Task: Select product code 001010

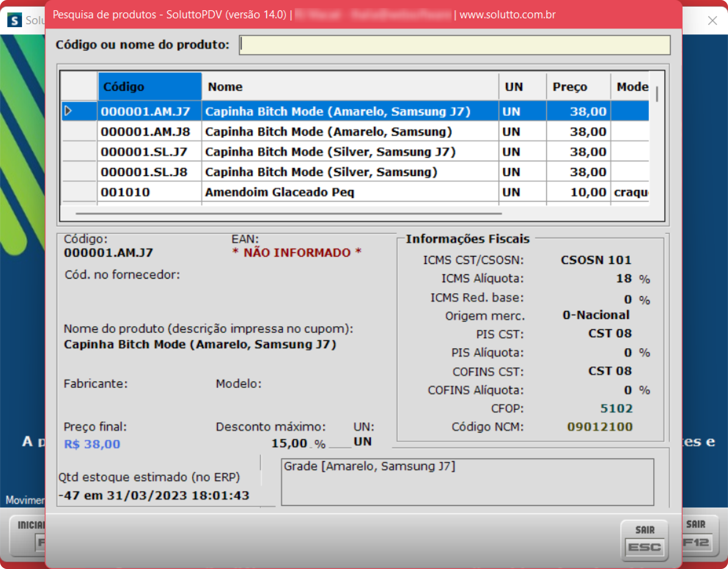Action: (x=150, y=192)
